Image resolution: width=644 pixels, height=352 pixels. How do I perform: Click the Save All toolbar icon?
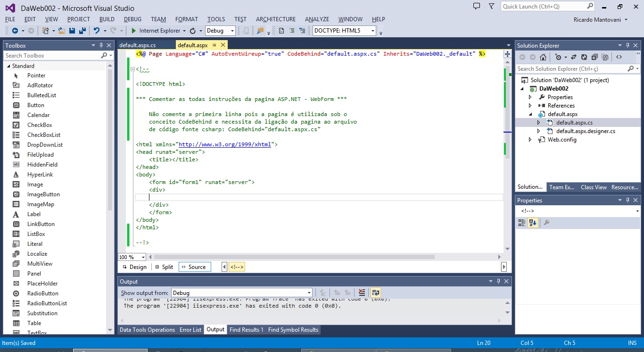[x=82, y=31]
